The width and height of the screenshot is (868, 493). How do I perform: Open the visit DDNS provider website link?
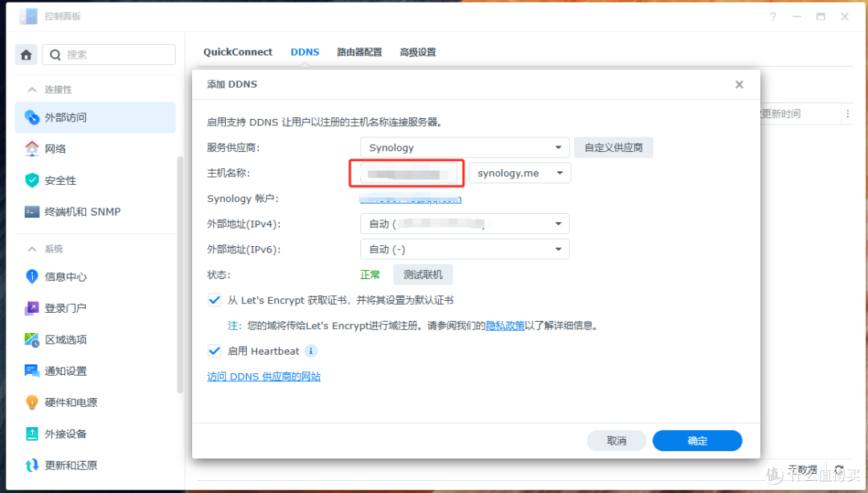click(264, 376)
